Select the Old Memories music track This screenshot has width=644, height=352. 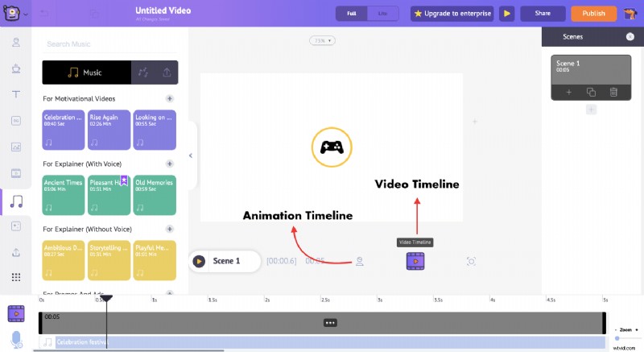pyautogui.click(x=155, y=195)
